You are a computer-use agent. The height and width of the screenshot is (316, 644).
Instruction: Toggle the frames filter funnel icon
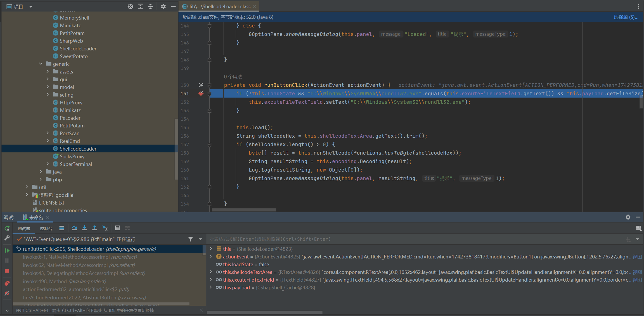click(190, 239)
